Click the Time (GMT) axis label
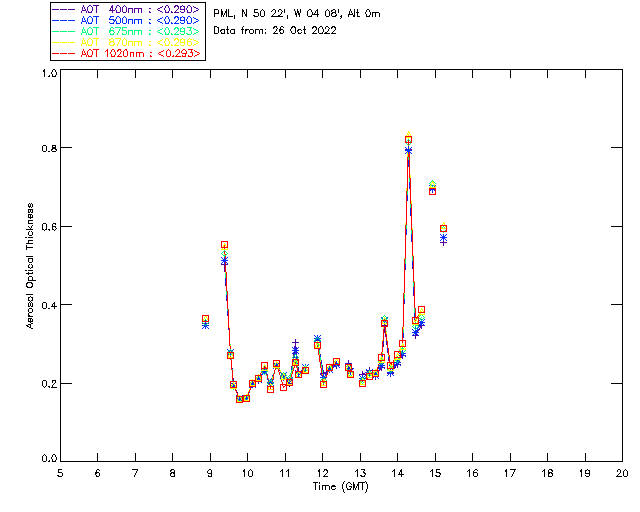640x512 pixels. (340, 487)
